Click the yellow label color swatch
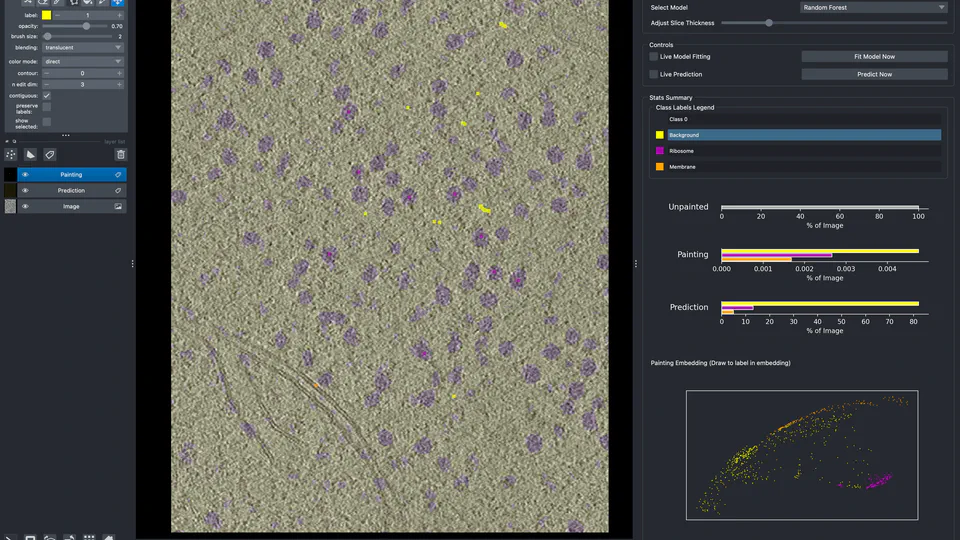The width and height of the screenshot is (960, 540). click(47, 15)
